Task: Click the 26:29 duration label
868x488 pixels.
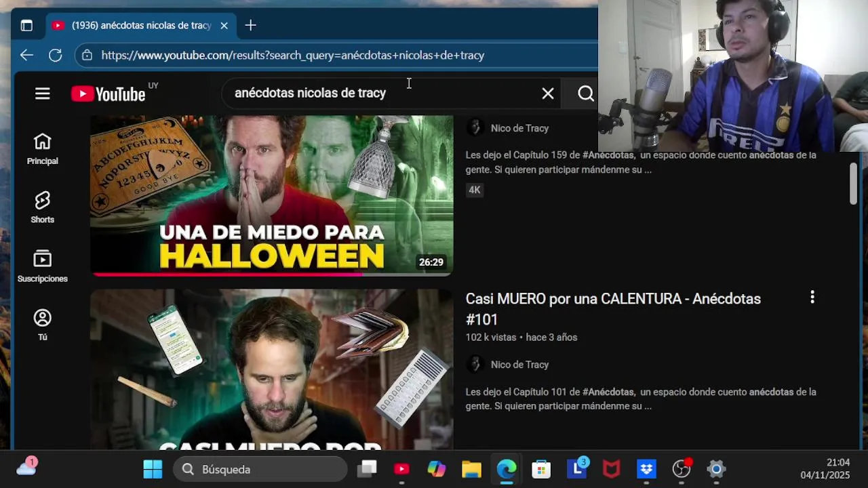Action: pyautogui.click(x=431, y=262)
